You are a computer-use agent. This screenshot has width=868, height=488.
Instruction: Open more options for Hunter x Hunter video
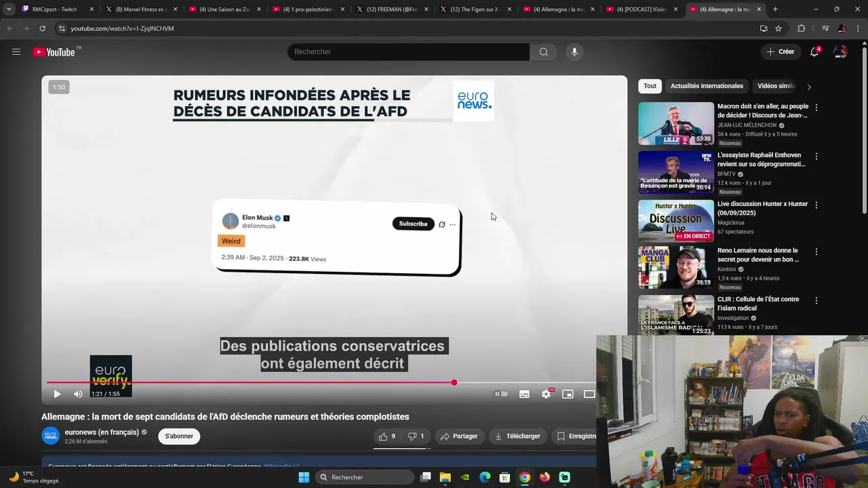[816, 205]
